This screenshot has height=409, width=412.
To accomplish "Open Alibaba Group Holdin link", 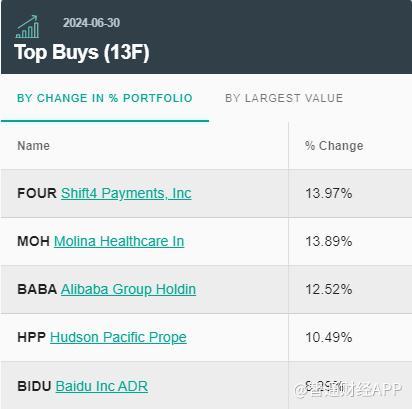I will (x=128, y=289).
